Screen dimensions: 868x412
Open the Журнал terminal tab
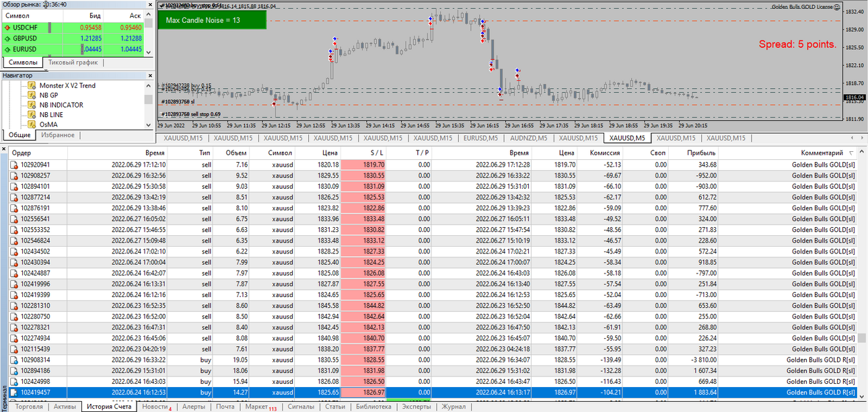coord(454,407)
